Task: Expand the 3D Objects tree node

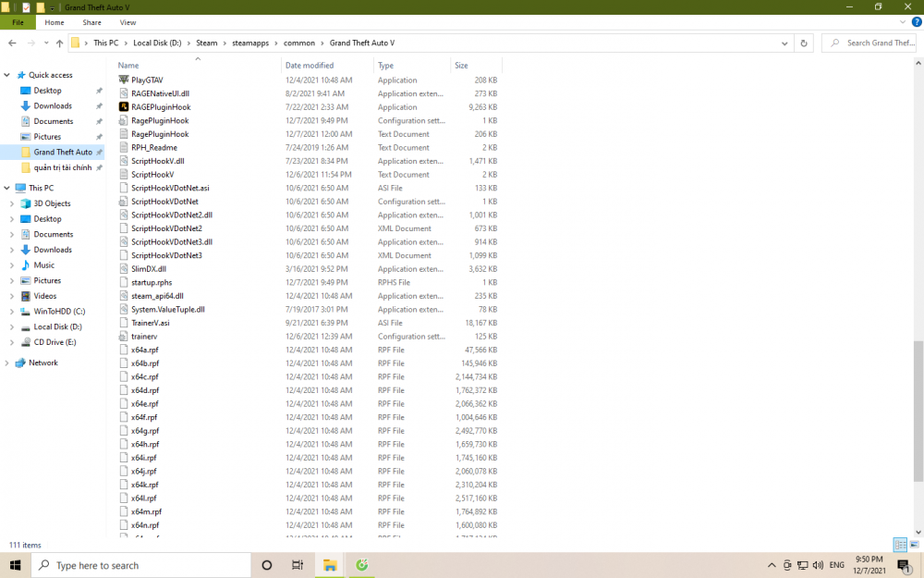Action: click(x=12, y=203)
